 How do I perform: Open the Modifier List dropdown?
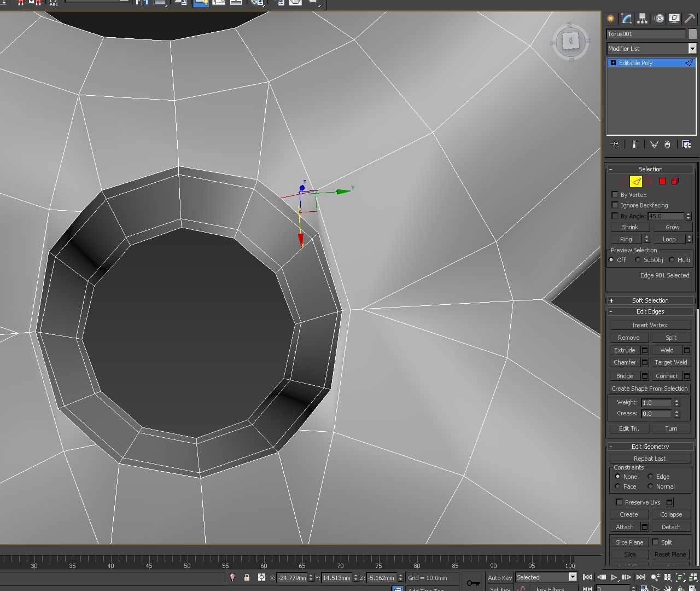coord(692,49)
